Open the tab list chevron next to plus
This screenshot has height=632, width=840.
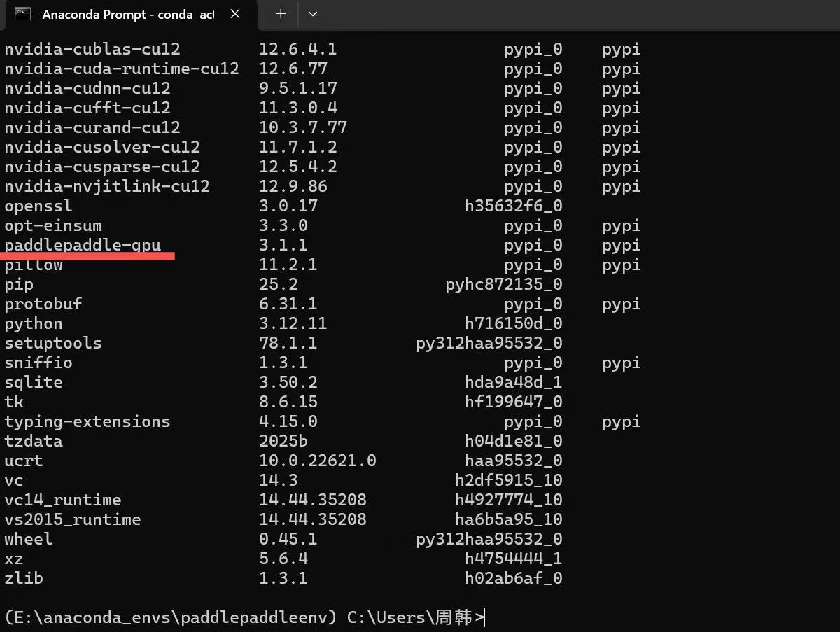[x=313, y=14]
